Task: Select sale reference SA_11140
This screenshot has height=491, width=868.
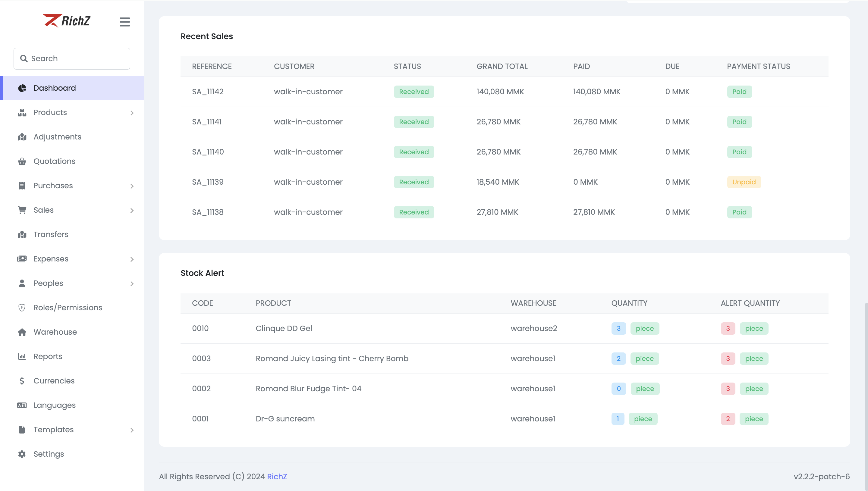Action: pos(208,152)
